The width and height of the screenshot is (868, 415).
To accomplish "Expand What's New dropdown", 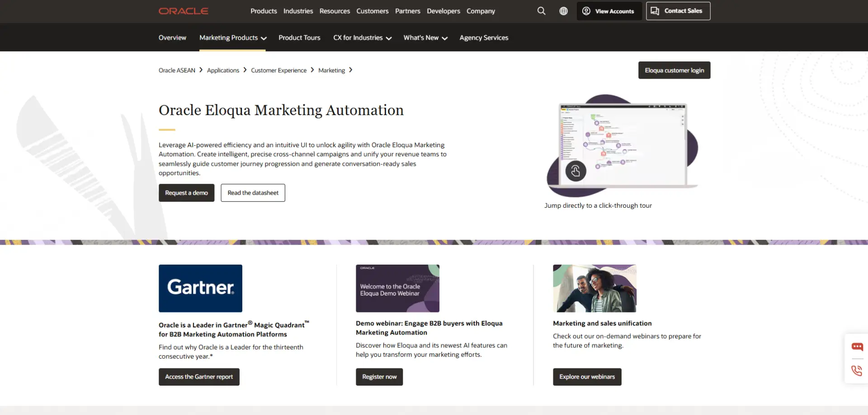I will click(x=425, y=37).
